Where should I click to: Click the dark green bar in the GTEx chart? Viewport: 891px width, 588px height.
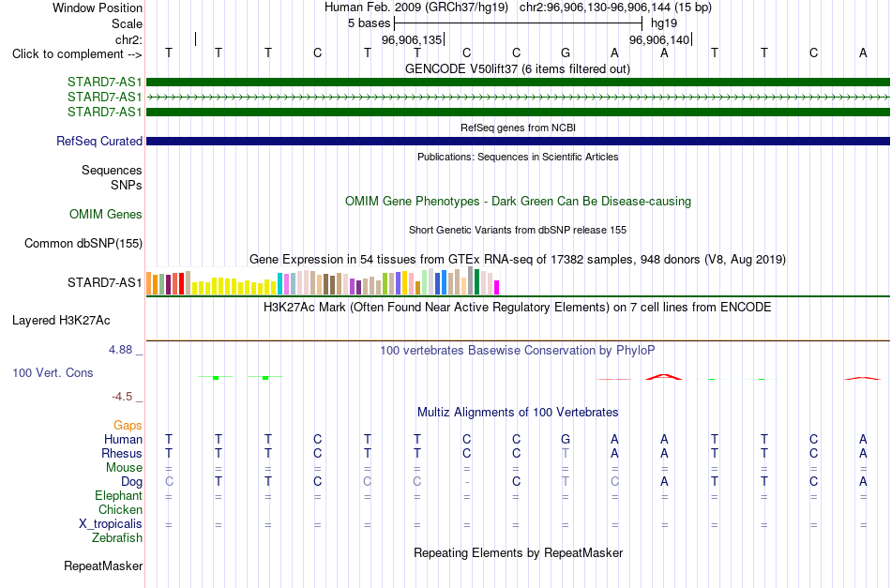coord(476,281)
